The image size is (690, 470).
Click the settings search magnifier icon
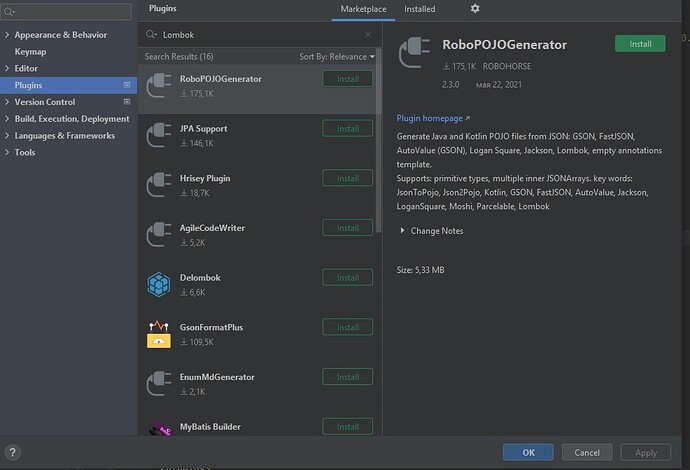9,11
